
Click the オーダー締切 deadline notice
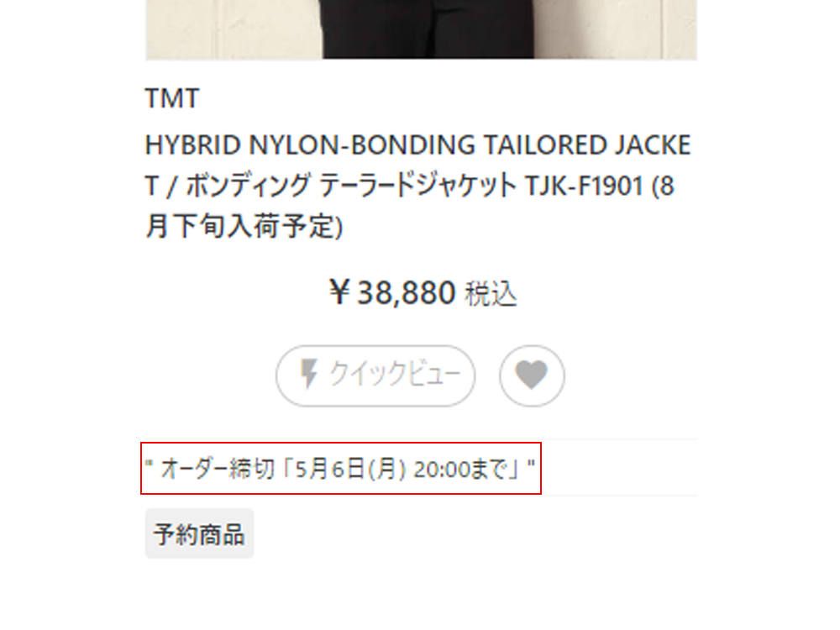[x=341, y=469]
